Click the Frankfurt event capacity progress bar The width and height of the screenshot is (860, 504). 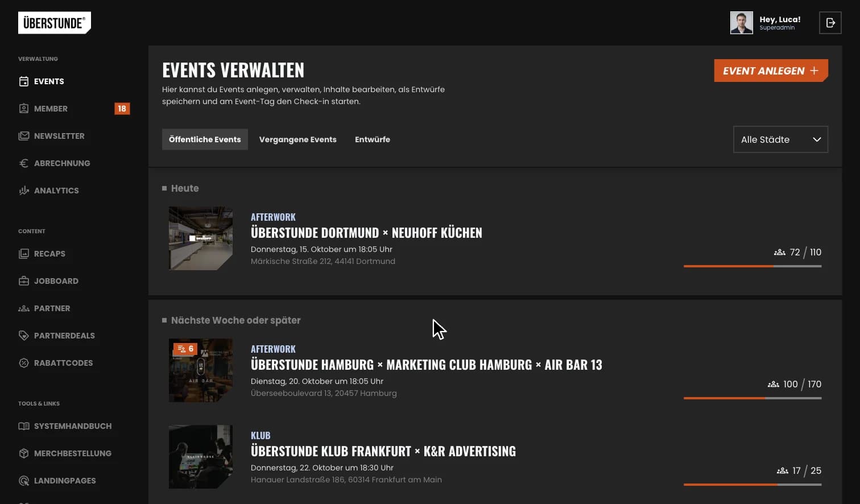click(x=753, y=485)
